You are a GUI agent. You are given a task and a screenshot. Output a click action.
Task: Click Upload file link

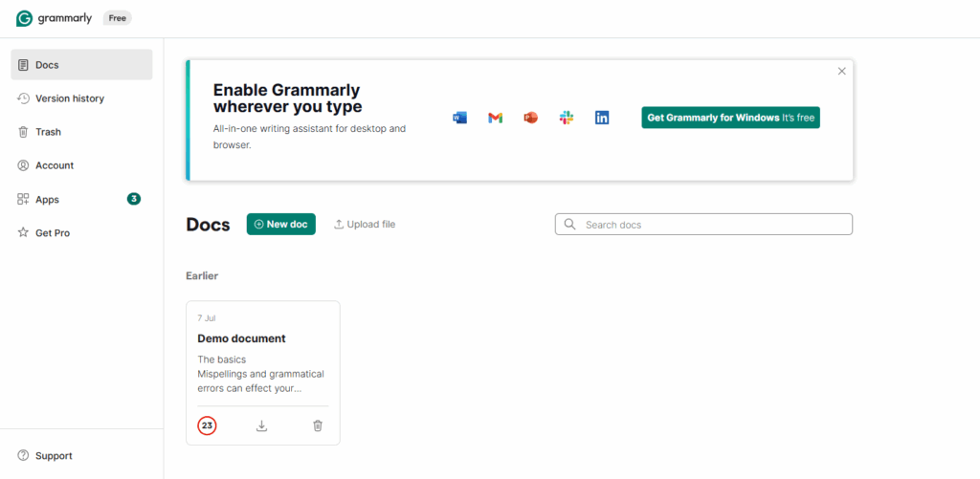[x=365, y=224]
